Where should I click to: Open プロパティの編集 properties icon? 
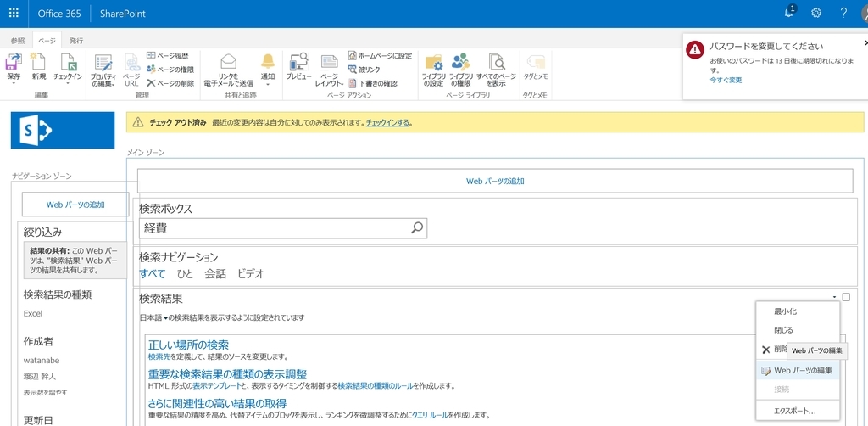click(x=103, y=63)
